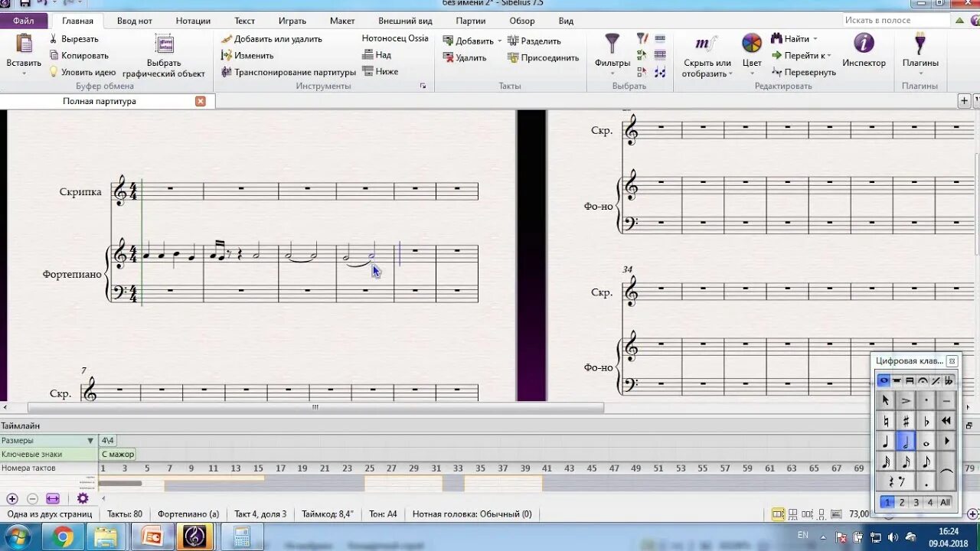Click Change instrument (Изменить)
980x551 pixels.
(x=247, y=55)
